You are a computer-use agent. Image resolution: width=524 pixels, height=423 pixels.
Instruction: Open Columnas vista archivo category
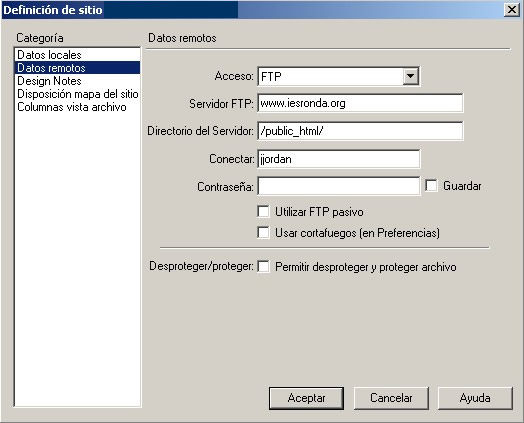click(77, 107)
